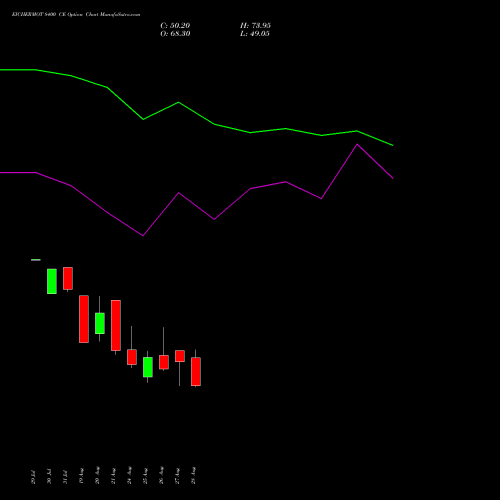Screen dimensions: 500x500
Task: Click the close value 'C: 50.20'
Action: tap(175, 26)
